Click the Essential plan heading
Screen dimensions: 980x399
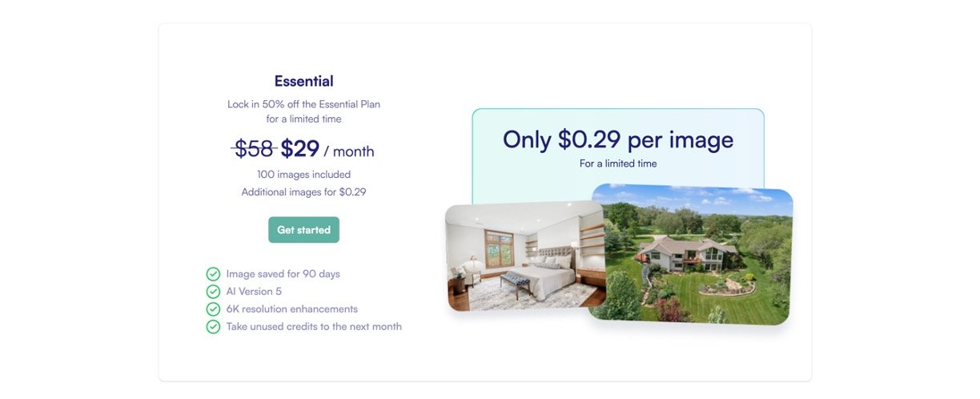(x=303, y=81)
